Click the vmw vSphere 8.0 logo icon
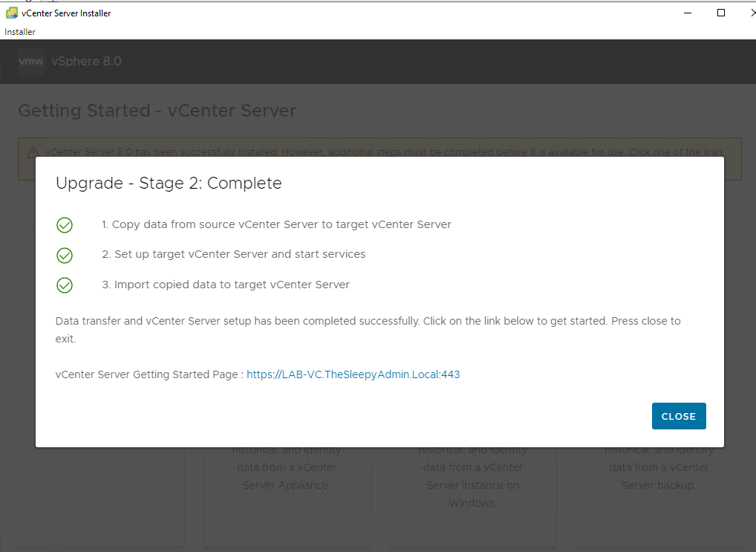This screenshot has width=756, height=552. tap(30, 62)
